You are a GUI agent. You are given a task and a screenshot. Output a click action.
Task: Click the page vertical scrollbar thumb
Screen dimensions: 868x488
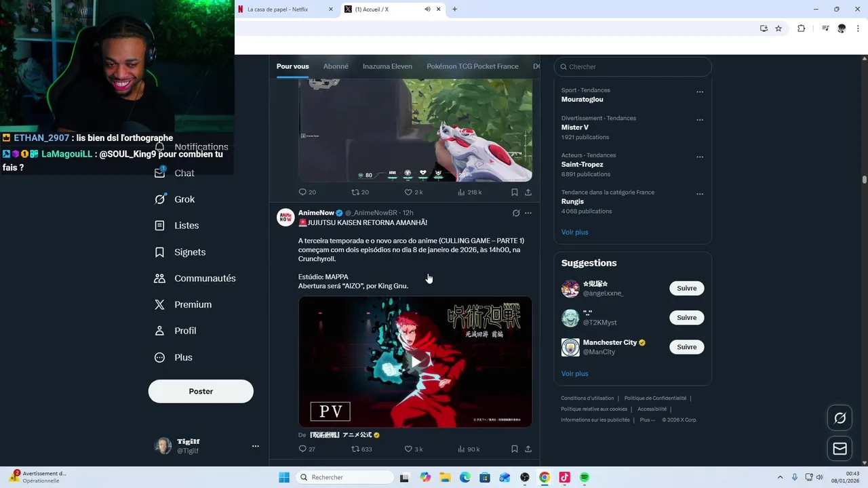click(865, 180)
